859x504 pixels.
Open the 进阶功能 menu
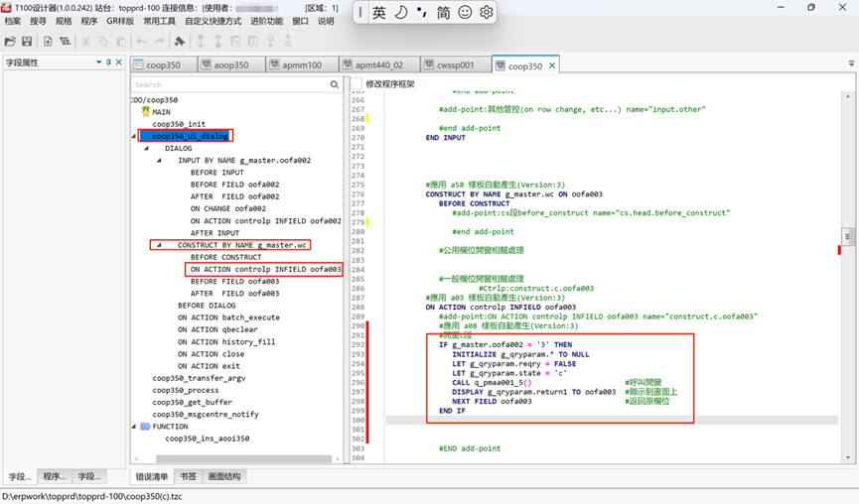coord(267,22)
